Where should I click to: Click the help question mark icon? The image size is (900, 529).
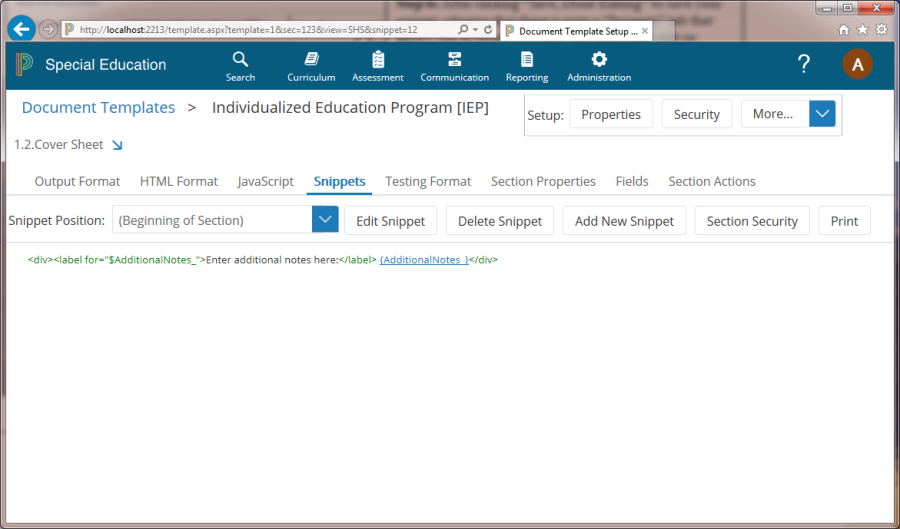[803, 65]
